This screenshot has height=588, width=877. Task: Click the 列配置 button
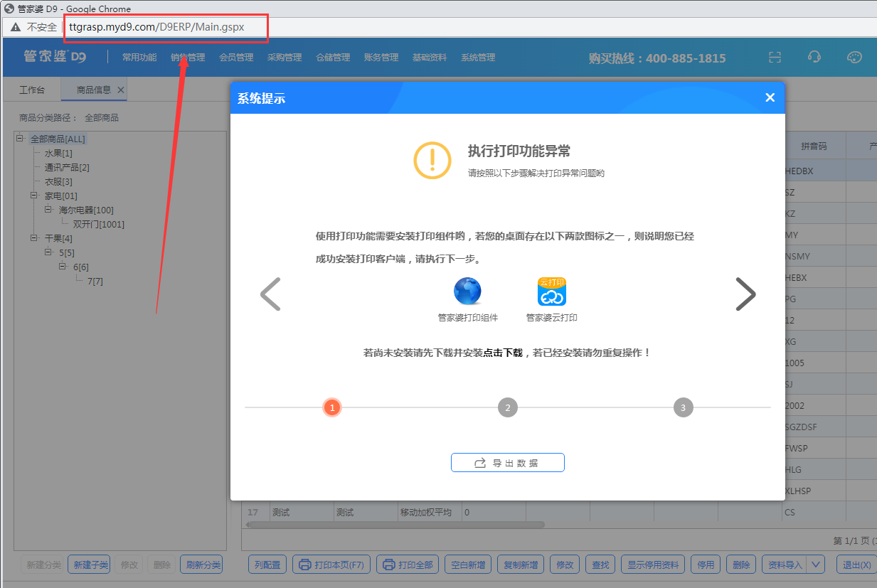267,565
